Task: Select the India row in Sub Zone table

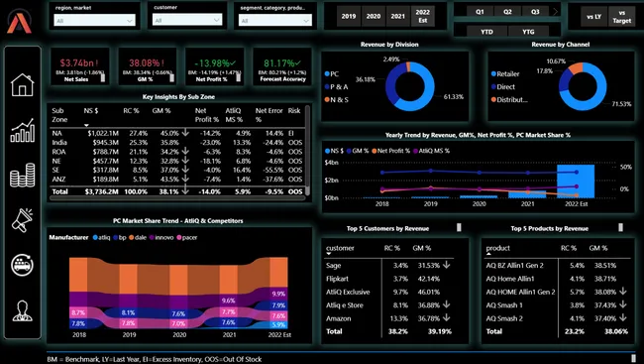Action: (x=177, y=142)
